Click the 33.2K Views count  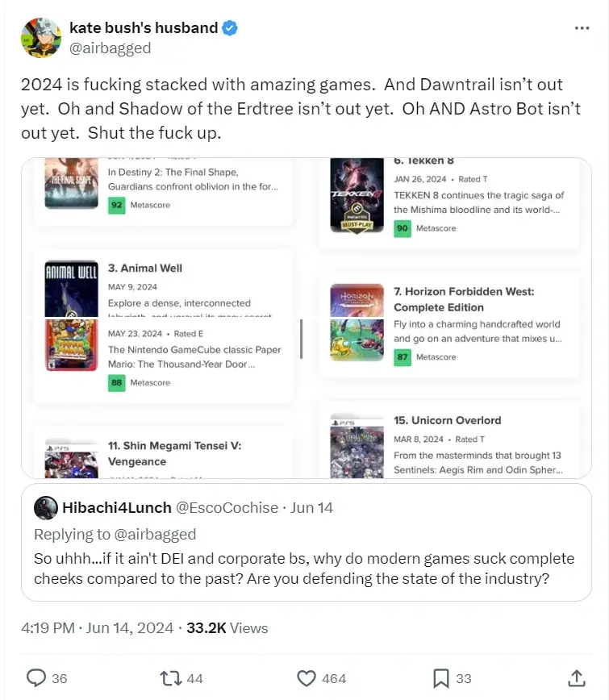227,628
